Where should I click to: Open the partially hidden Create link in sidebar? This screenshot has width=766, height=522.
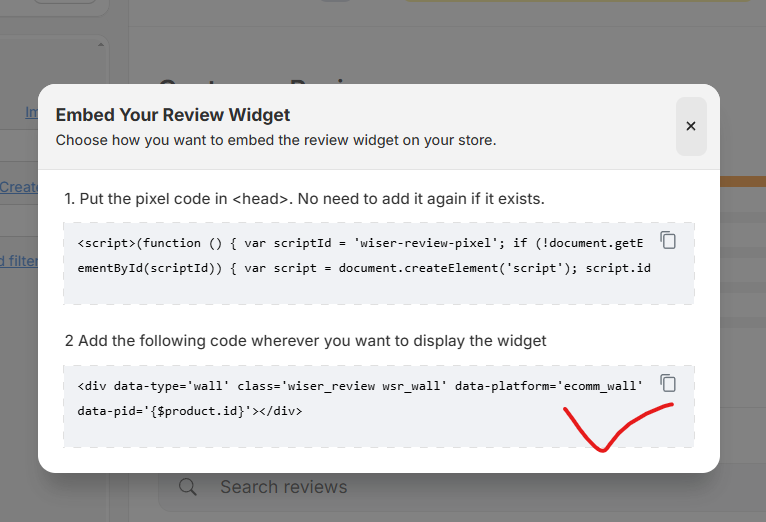pyautogui.click(x=18, y=186)
